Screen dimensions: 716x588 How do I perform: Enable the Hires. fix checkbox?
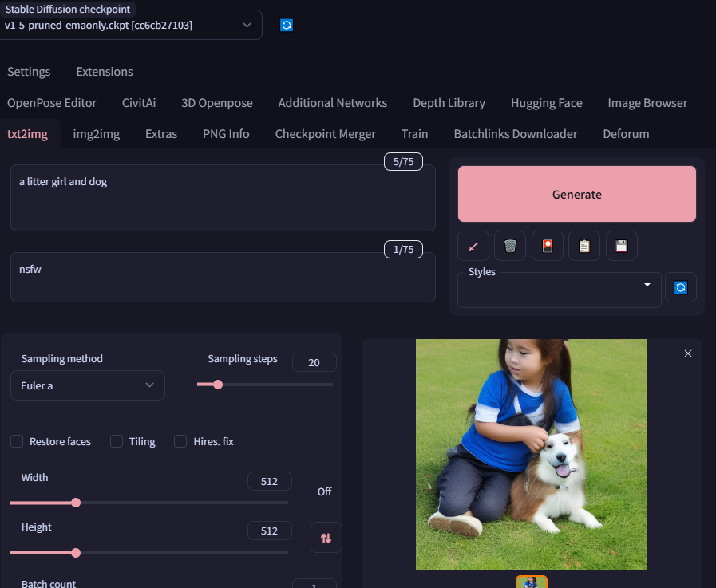180,441
